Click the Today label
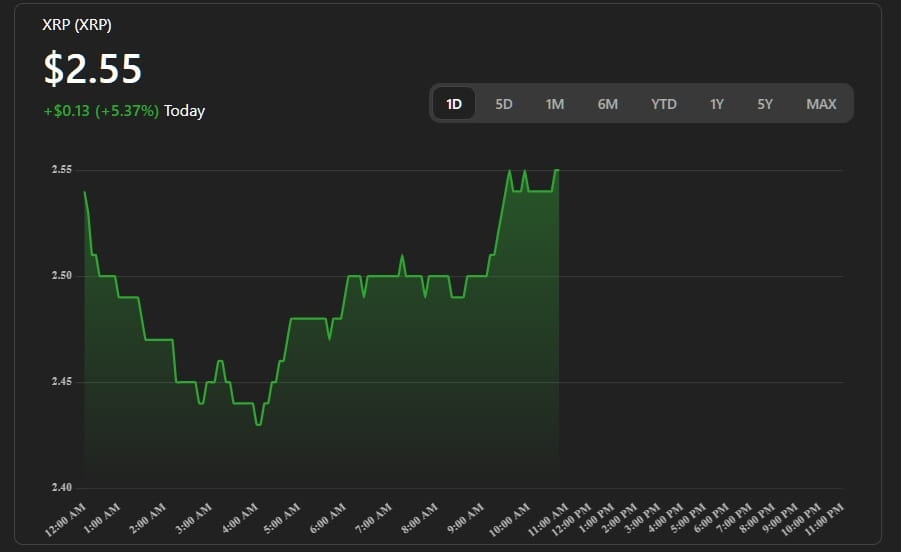The width and height of the screenshot is (901, 552). (x=185, y=111)
